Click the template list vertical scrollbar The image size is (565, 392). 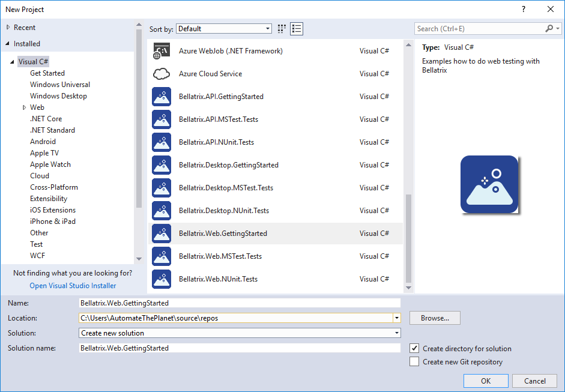point(409,239)
